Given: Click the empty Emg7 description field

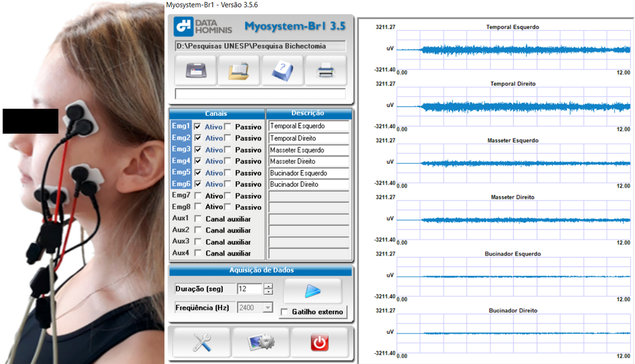Looking at the screenshot, I should tap(309, 196).
